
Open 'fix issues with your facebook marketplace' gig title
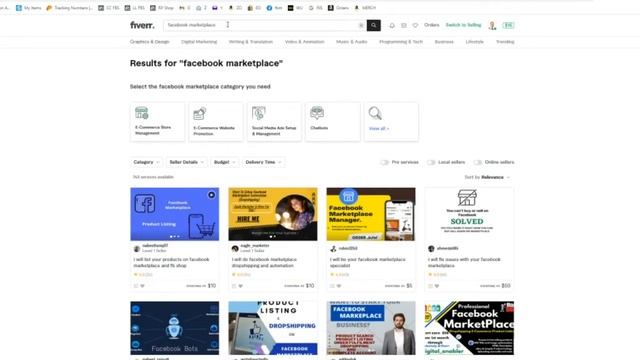click(464, 262)
